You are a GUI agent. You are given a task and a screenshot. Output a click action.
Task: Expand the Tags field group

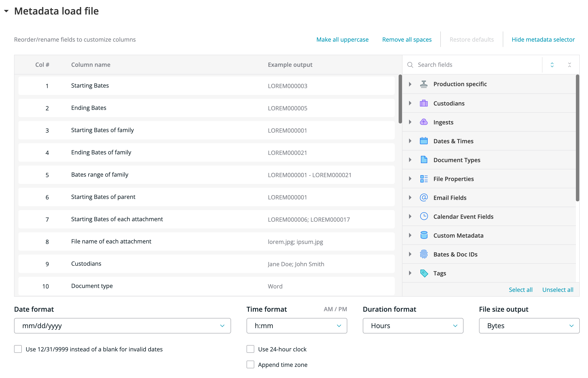[x=410, y=273]
